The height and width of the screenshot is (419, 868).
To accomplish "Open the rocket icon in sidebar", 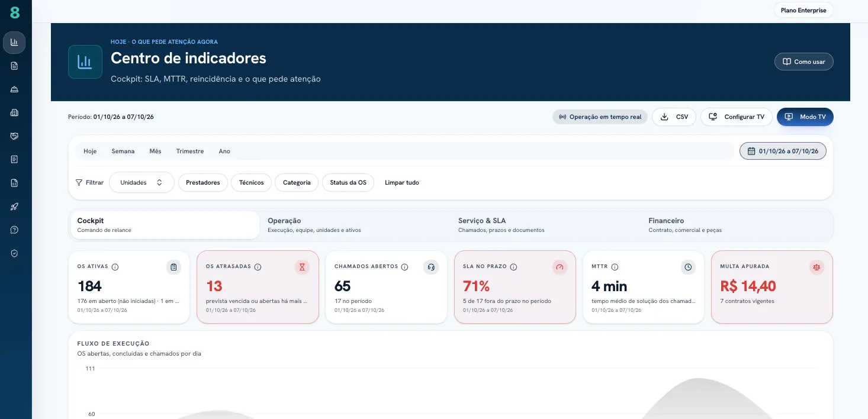I will pyautogui.click(x=14, y=207).
